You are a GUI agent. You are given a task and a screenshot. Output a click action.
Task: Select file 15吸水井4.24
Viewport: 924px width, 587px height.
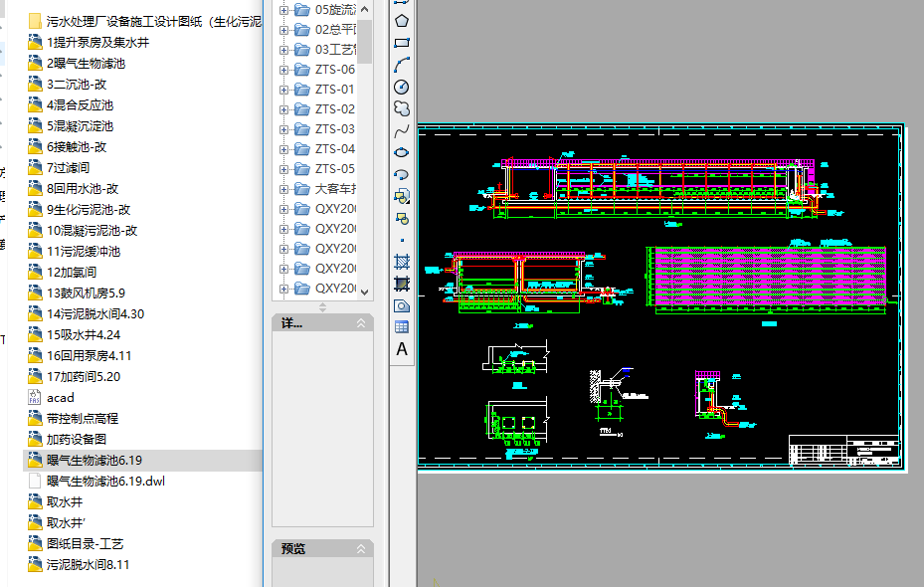[x=84, y=334]
